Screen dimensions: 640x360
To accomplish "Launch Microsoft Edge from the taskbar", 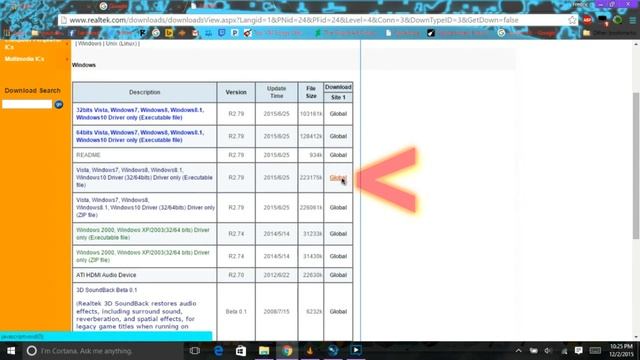I will (x=219, y=351).
